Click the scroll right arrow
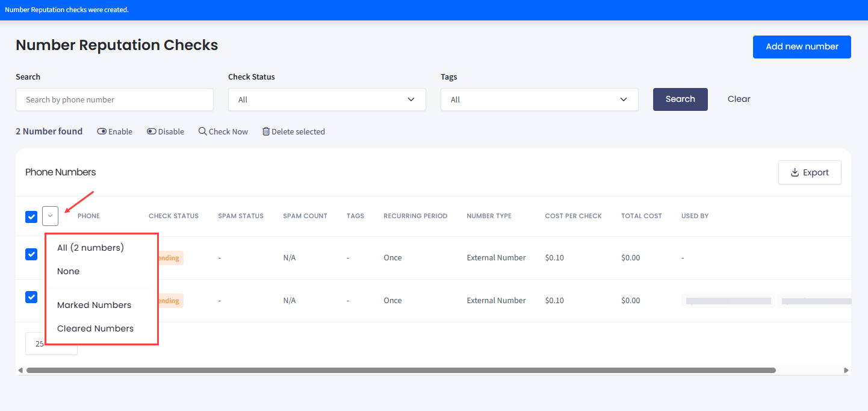The image size is (868, 411). [x=846, y=370]
